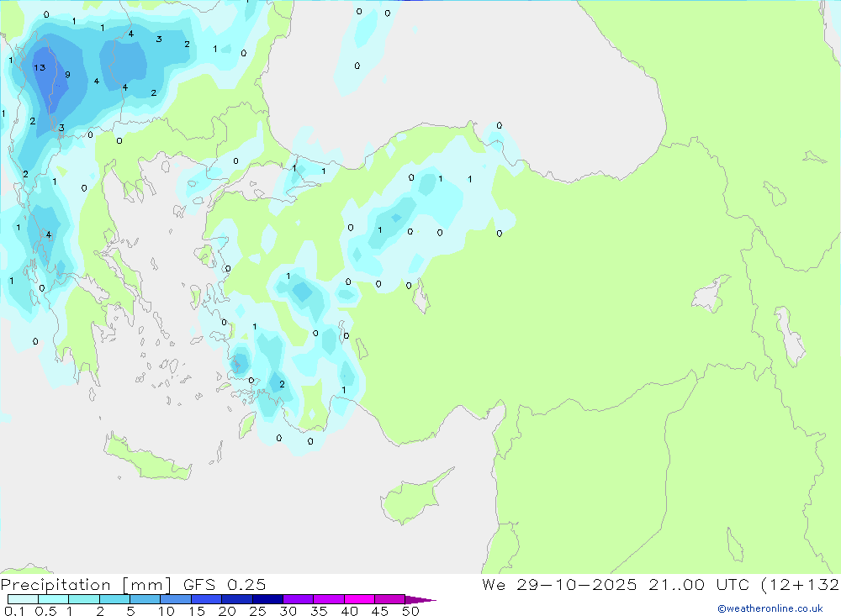Click the 0.1–0.5 mm legend color swatch

tap(23, 599)
